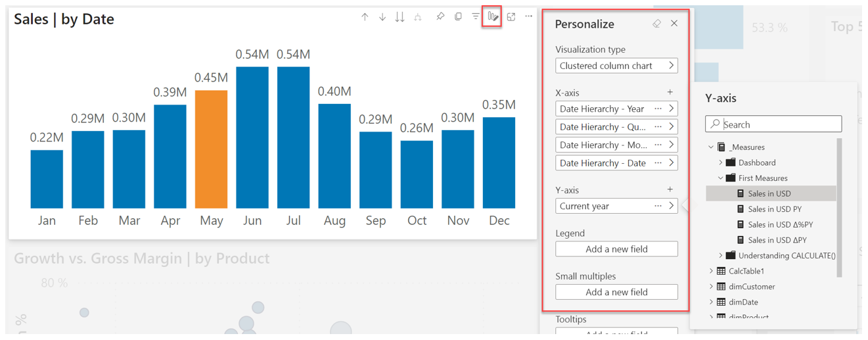
Task: Expand the Dashboard folder
Action: click(x=720, y=162)
